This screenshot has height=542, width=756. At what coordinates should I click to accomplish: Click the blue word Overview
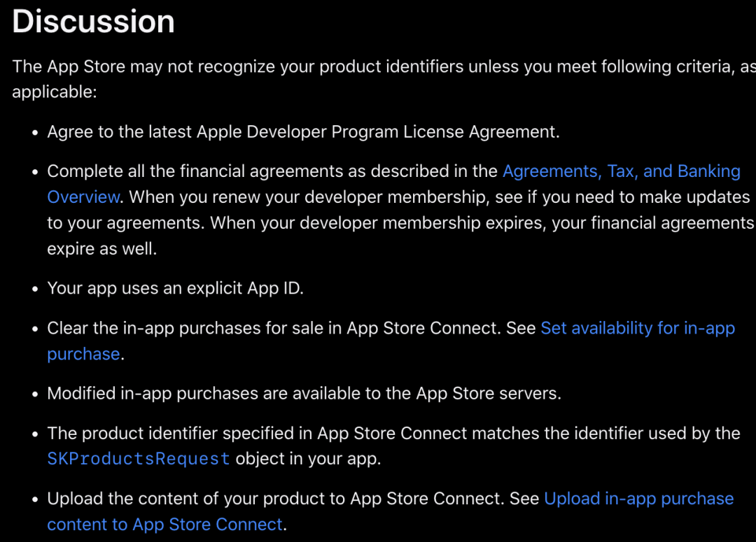[83, 197]
